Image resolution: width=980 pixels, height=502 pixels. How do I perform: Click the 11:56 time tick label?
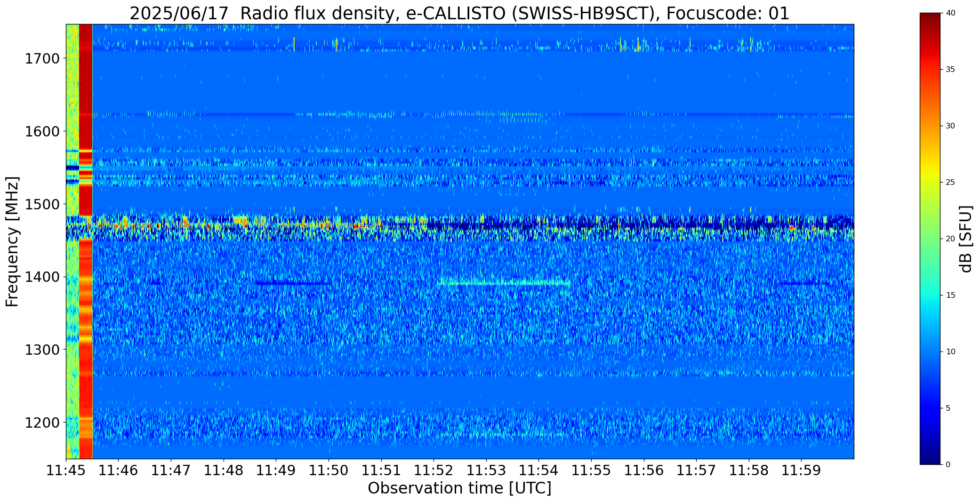644,470
